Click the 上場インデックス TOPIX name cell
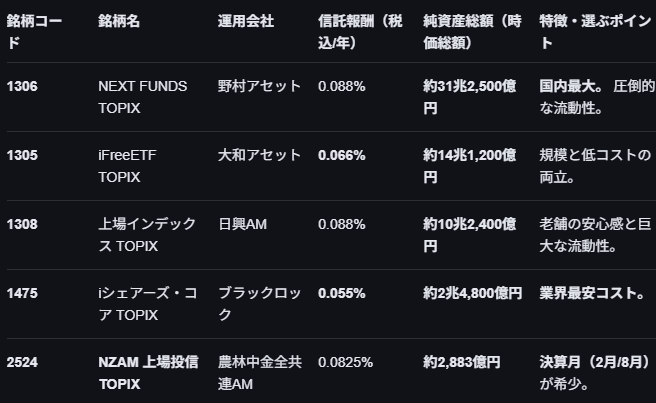The image size is (656, 403). [147, 235]
